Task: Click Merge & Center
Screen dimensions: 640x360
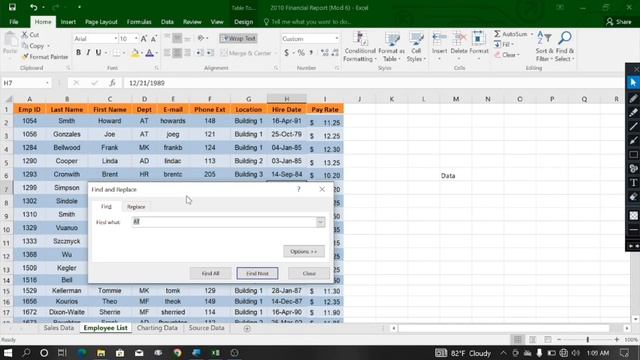Action: (x=246, y=53)
